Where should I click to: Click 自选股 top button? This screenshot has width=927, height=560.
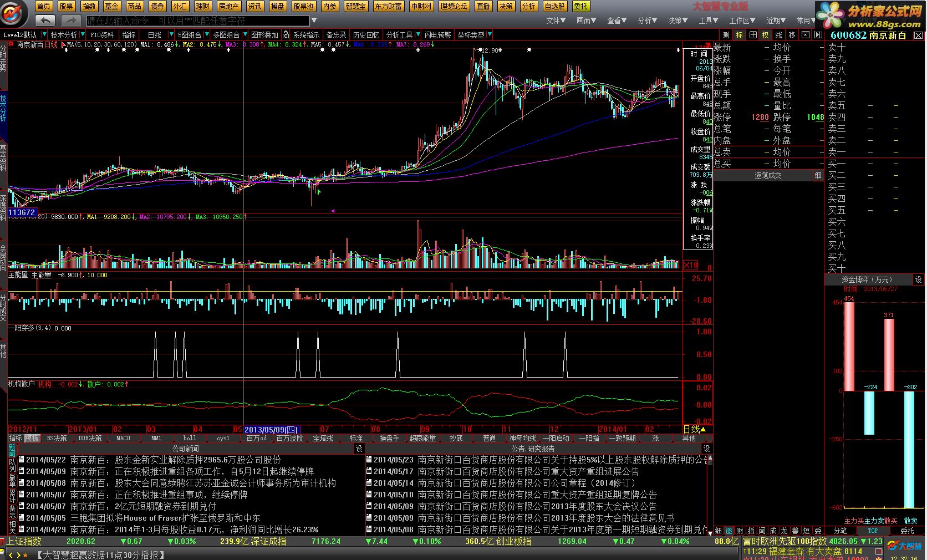(x=554, y=6)
